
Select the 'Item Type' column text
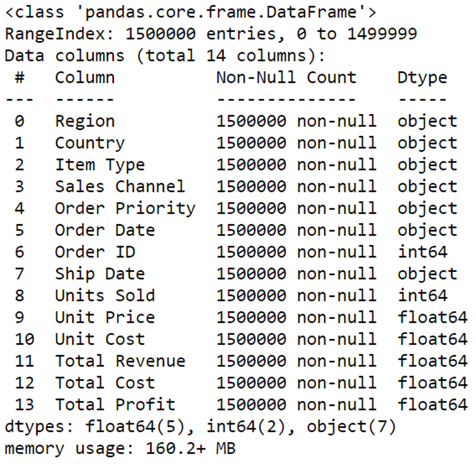100,165
